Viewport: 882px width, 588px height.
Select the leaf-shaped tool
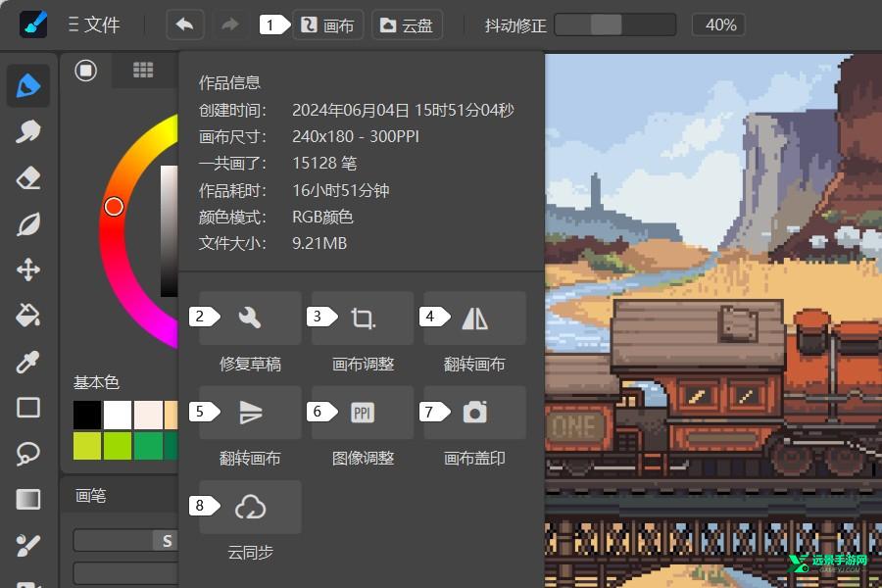(x=28, y=224)
